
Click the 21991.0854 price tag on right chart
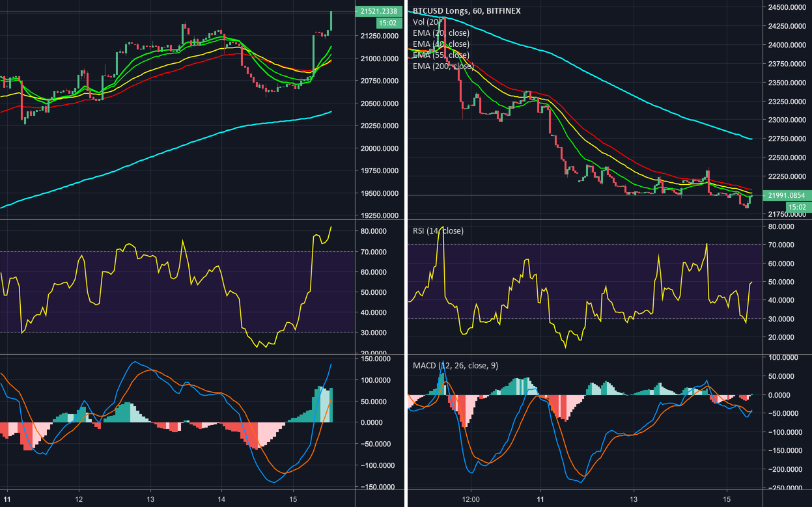pyautogui.click(x=787, y=195)
